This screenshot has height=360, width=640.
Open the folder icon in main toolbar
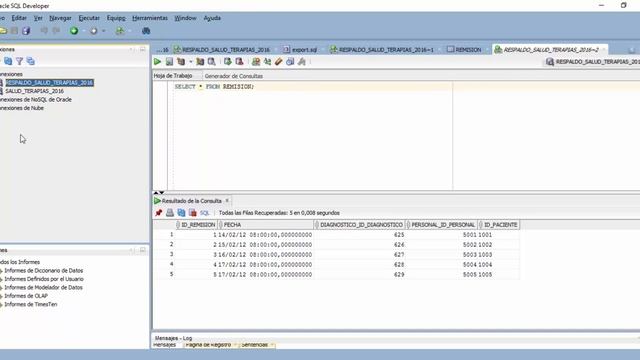3,31
